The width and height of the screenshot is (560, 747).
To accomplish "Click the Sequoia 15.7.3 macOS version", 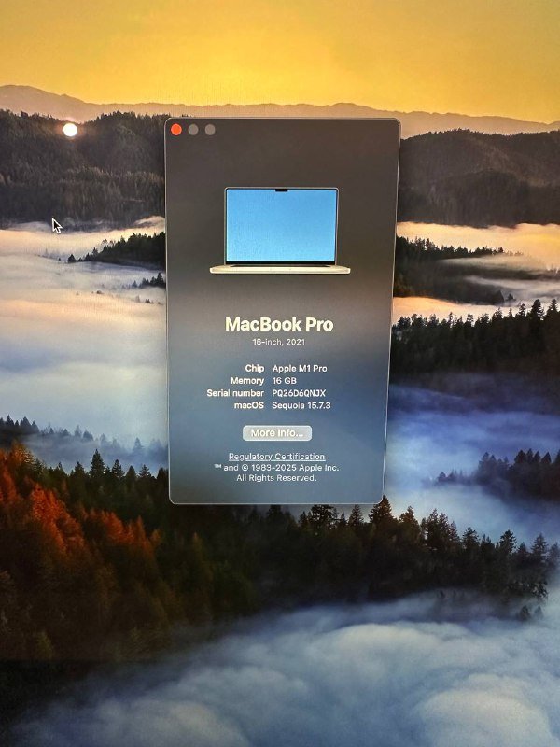I will pyautogui.click(x=301, y=405).
